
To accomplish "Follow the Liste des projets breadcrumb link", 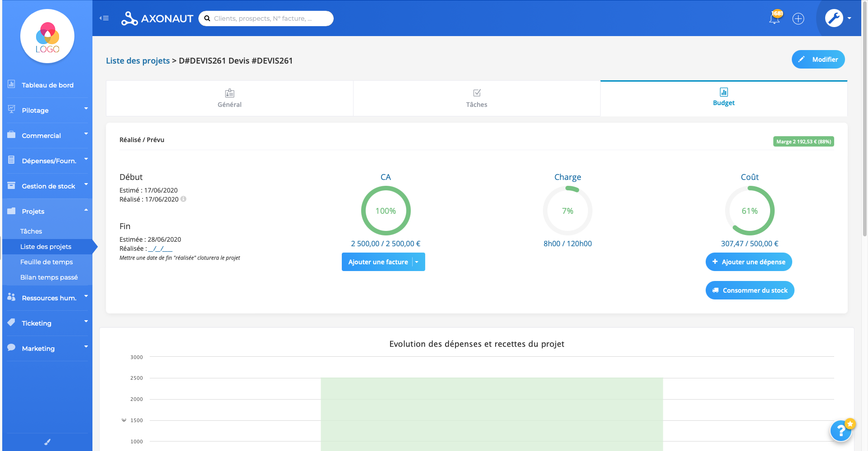I will (x=138, y=60).
